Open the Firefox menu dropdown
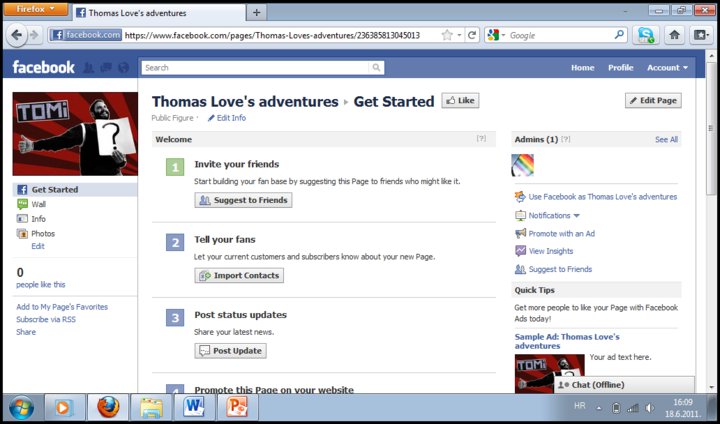Screen dimensions: 720x424 (x=36, y=9)
